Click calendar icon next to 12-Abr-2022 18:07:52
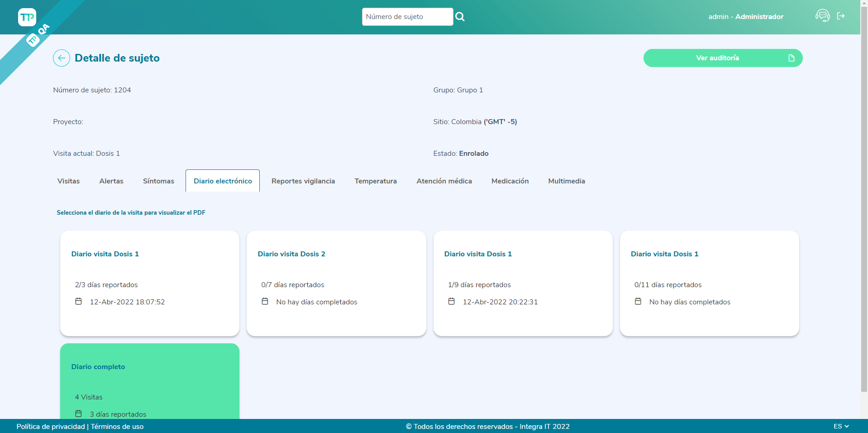 [78, 302]
